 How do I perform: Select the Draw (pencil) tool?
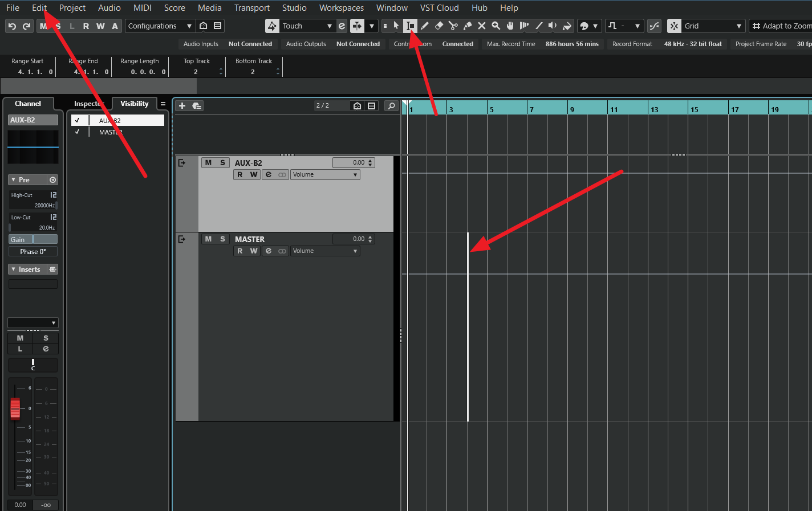pyautogui.click(x=425, y=26)
